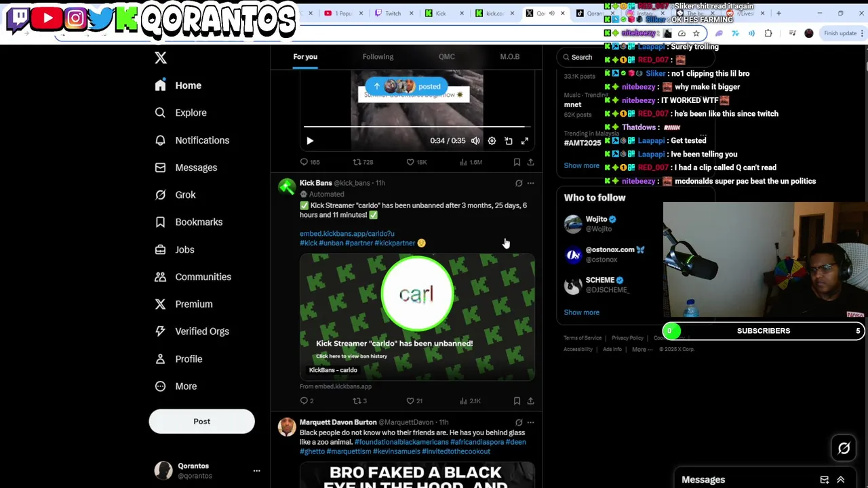The image size is (868, 488).
Task: Open Notifications in the sidebar
Action: click(192, 140)
